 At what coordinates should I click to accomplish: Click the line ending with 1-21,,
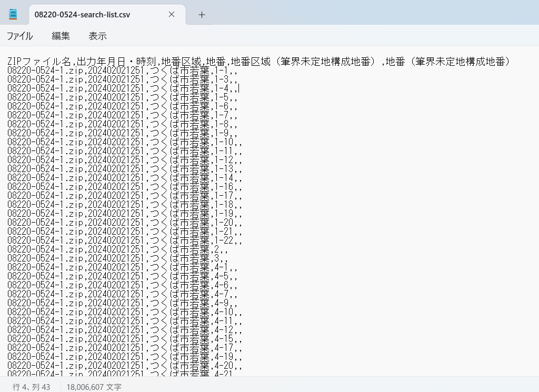click(x=125, y=231)
